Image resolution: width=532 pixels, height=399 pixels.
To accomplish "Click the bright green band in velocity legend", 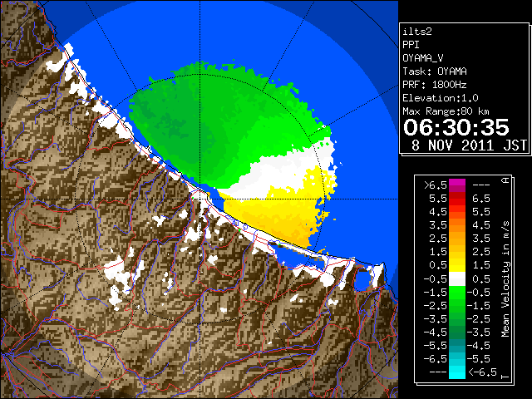I will [x=457, y=293].
